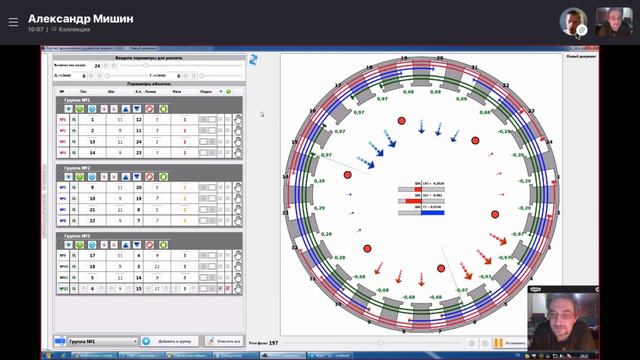Viewport: 640px width, 360px height.
Task: Open the hamburger menu at top left
Action: click(13, 22)
